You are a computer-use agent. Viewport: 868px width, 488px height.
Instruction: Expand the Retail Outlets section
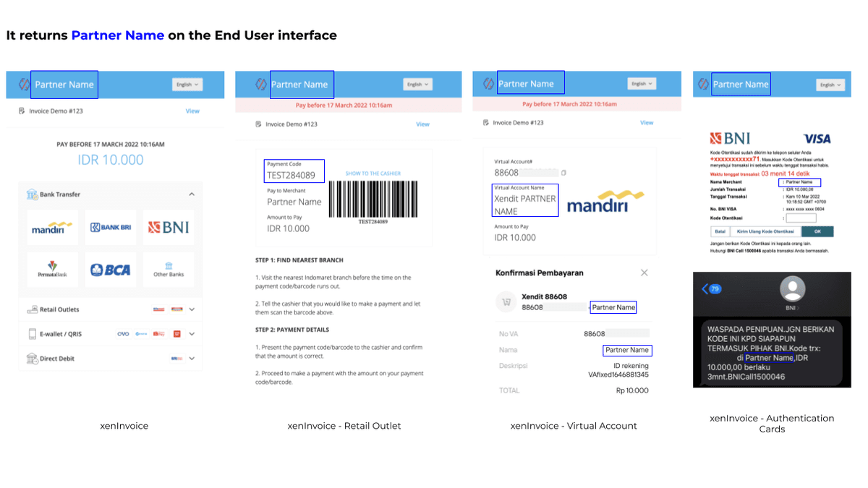pos(192,309)
